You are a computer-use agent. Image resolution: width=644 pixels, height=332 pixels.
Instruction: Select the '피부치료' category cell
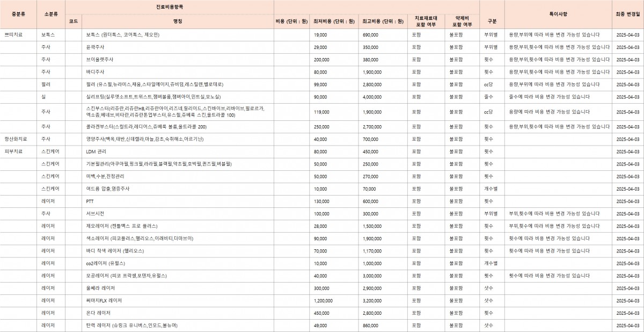point(19,151)
